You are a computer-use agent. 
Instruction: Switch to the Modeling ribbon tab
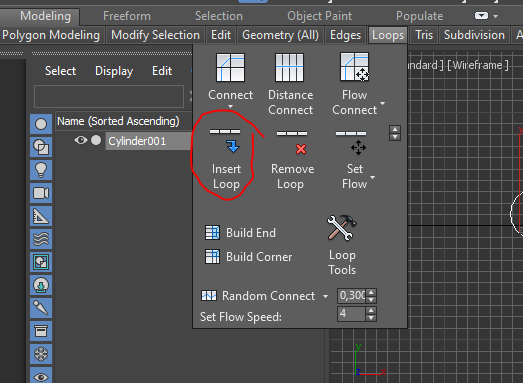click(45, 16)
